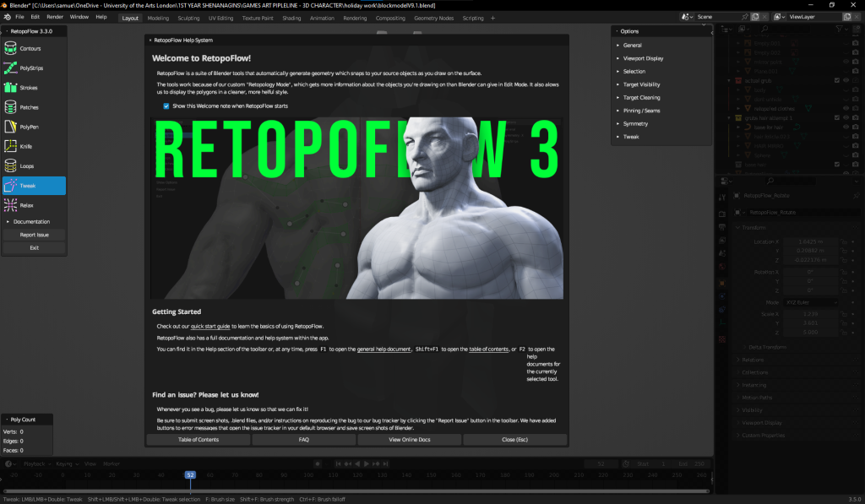This screenshot has height=504, width=865.
Task: Select the active Tweak tool
Action: pos(34,186)
